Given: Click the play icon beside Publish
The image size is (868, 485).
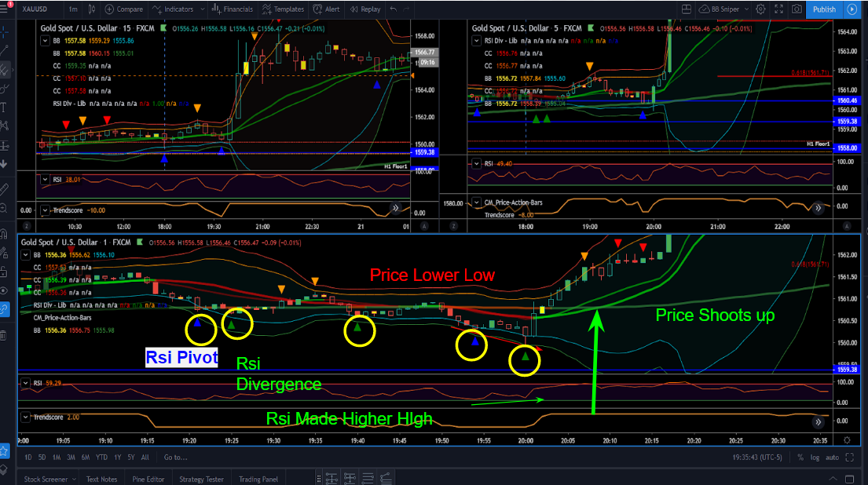Looking at the screenshot, I should click(852, 9).
